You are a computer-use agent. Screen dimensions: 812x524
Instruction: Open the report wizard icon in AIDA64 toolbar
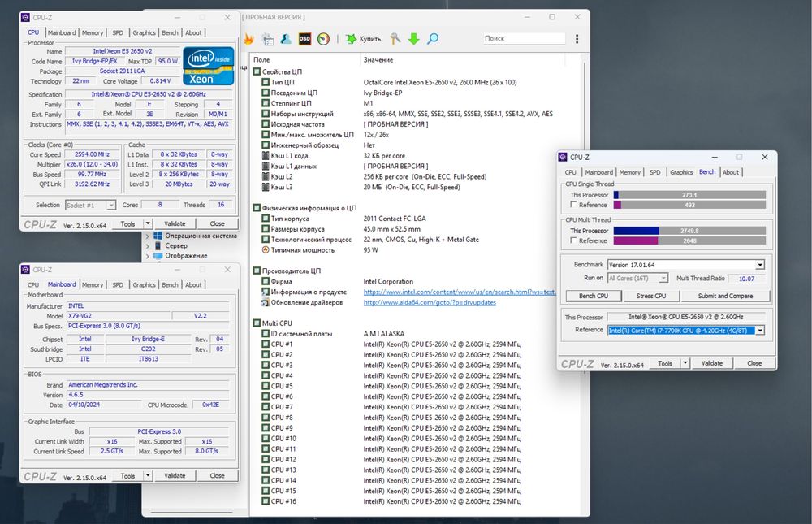268,39
